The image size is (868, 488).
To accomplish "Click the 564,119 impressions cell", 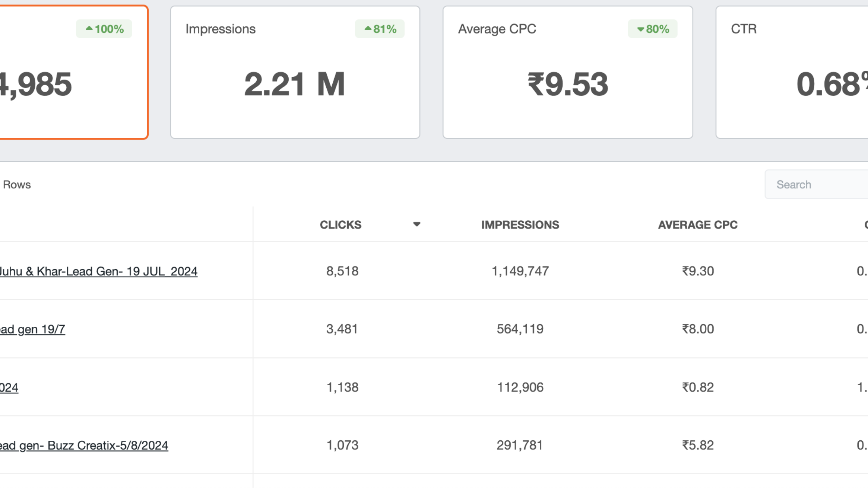I will [520, 329].
